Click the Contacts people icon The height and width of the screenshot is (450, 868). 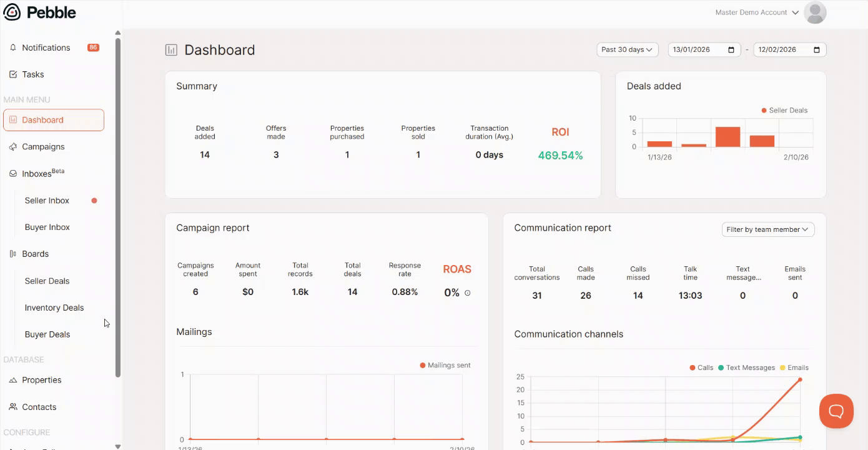click(13, 407)
